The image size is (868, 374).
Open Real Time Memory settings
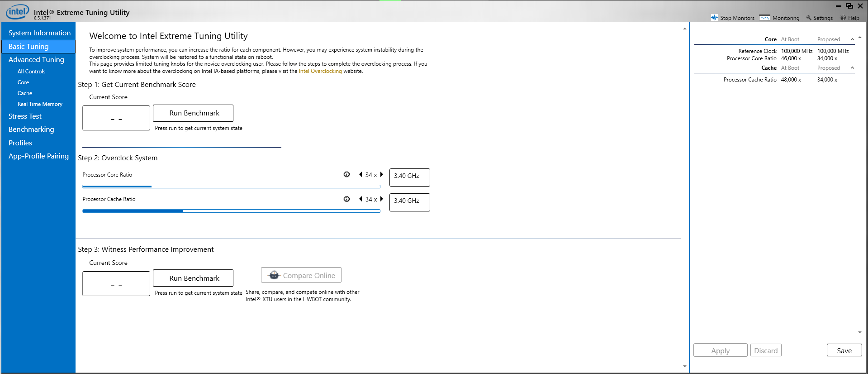[40, 104]
